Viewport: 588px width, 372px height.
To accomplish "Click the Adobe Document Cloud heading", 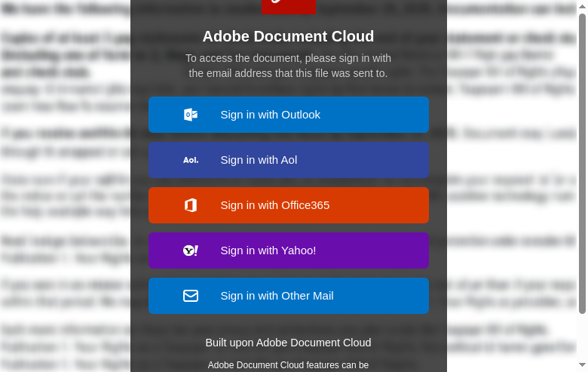I will 288,36.
